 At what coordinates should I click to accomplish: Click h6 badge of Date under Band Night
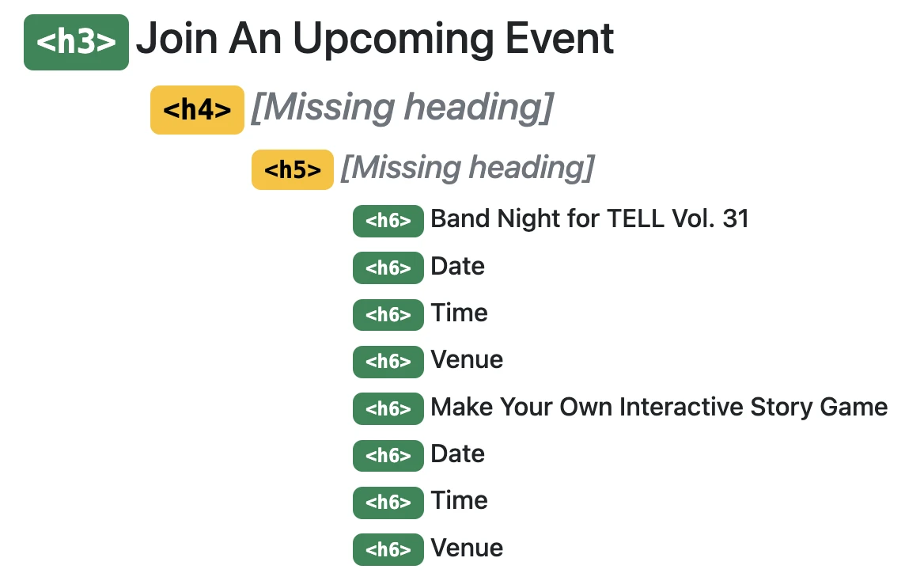(388, 268)
